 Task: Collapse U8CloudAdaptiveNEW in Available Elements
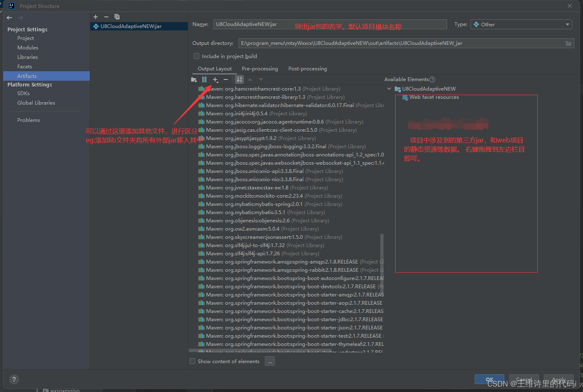click(x=389, y=89)
